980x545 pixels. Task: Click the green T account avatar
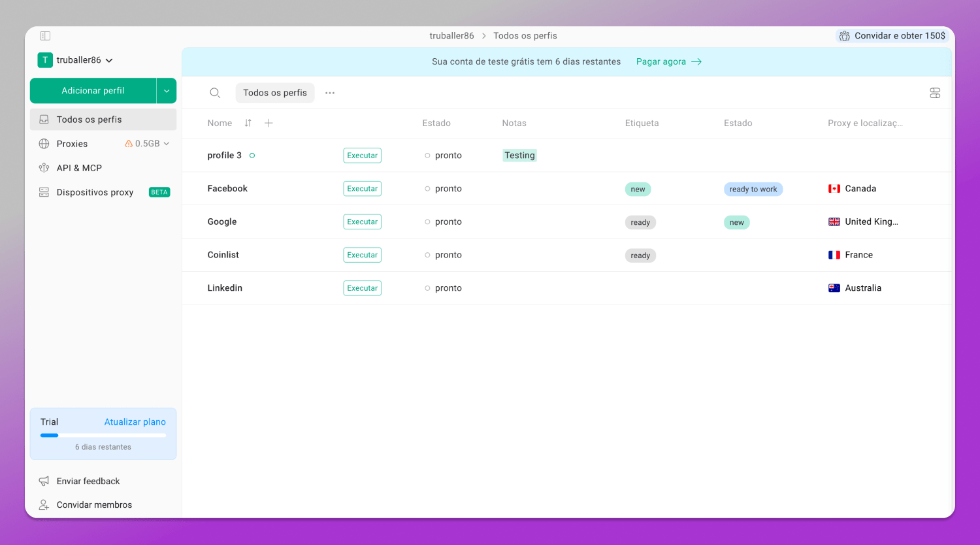point(44,60)
